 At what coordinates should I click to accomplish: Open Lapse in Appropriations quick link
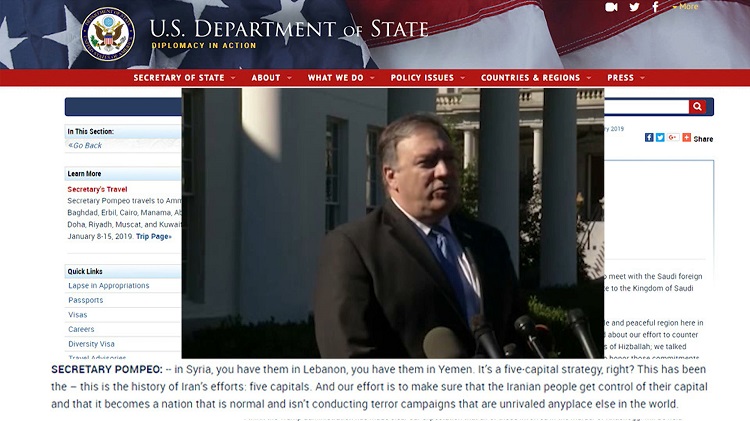109,286
